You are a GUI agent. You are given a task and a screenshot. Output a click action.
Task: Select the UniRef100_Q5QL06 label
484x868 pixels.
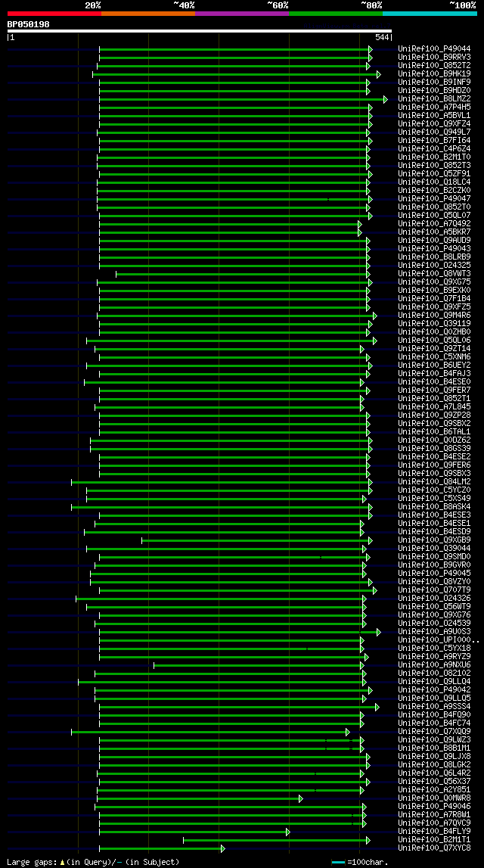click(434, 341)
